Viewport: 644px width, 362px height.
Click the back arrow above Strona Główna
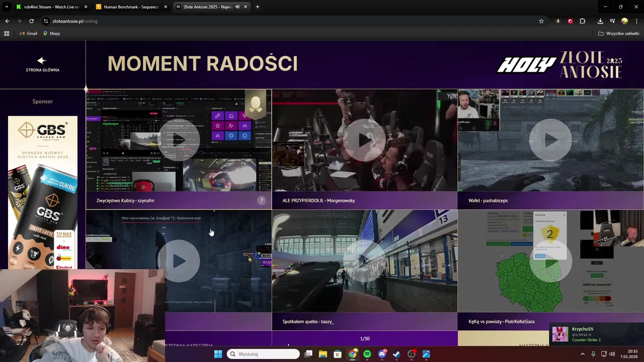(x=42, y=60)
